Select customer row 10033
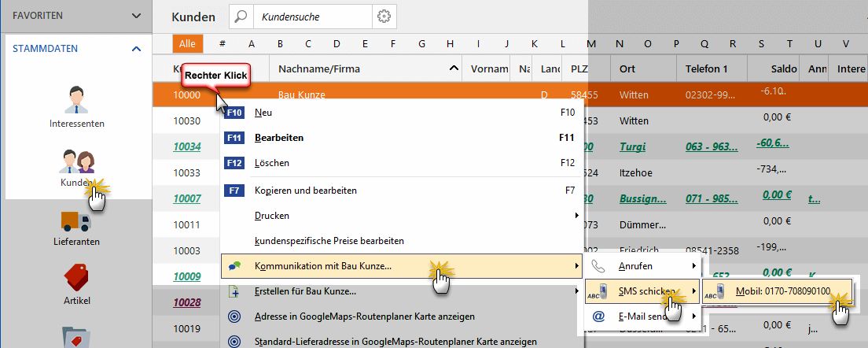This screenshot has width=868, height=348. pos(186,172)
